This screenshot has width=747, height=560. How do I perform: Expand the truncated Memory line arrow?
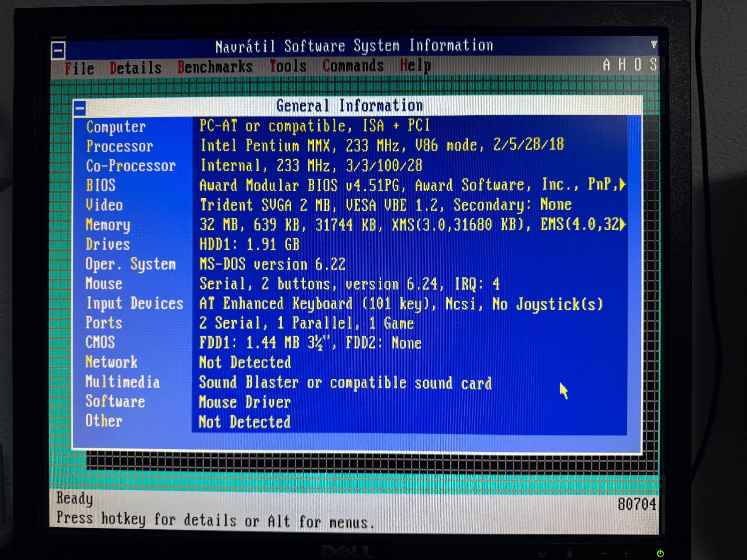click(622, 224)
